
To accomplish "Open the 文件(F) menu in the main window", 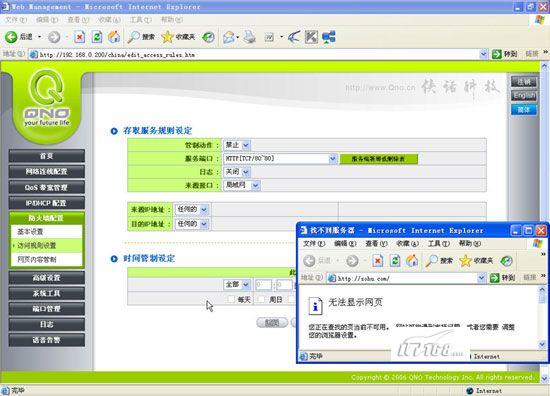I will point(16,20).
